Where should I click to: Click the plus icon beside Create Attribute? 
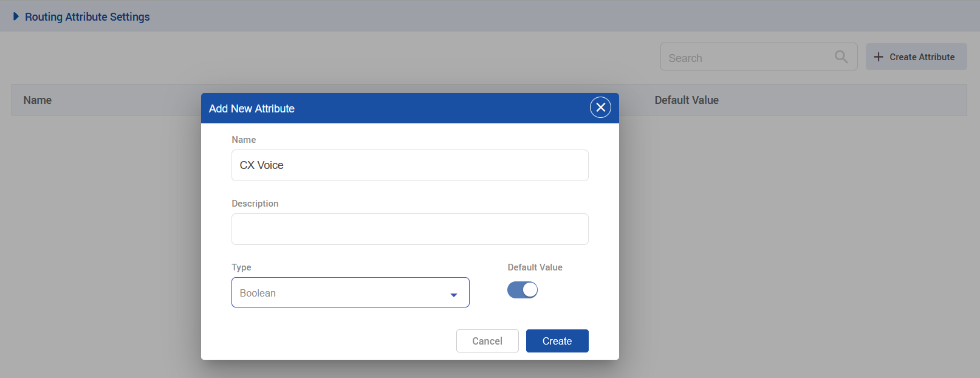pos(878,57)
